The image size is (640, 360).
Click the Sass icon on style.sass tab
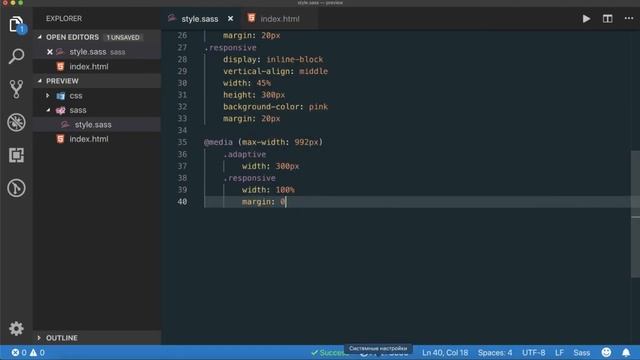tap(172, 18)
